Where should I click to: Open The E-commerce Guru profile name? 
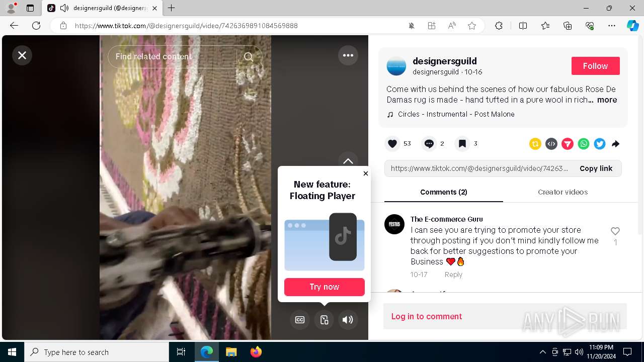pos(447,219)
